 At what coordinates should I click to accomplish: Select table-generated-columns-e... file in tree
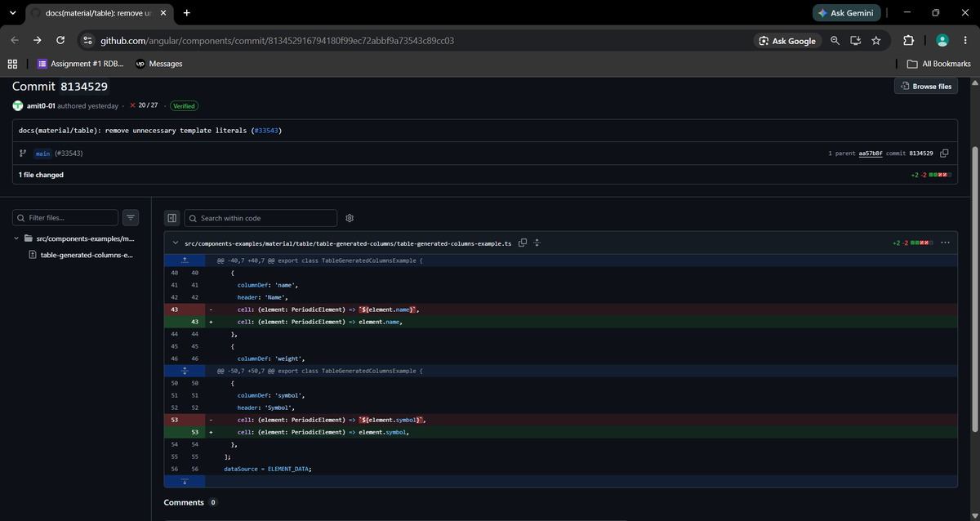click(86, 255)
